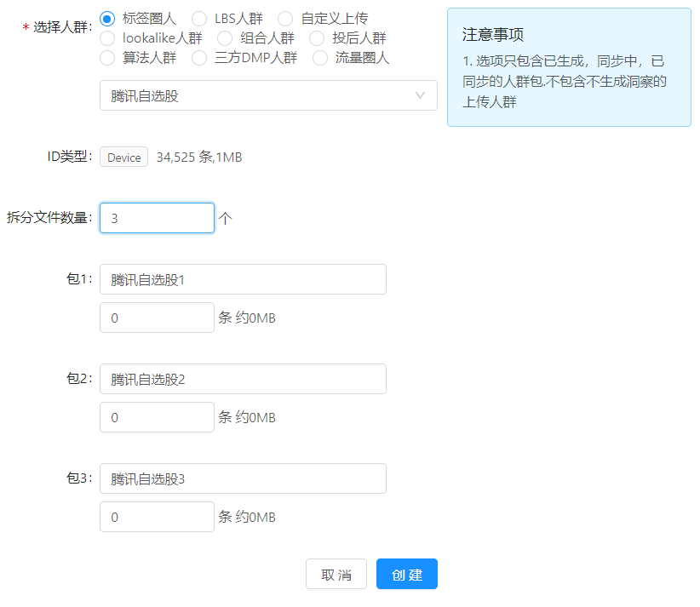Click the 34,525 条,1MB size text
The height and width of the screenshot is (607, 700).
[199, 157]
